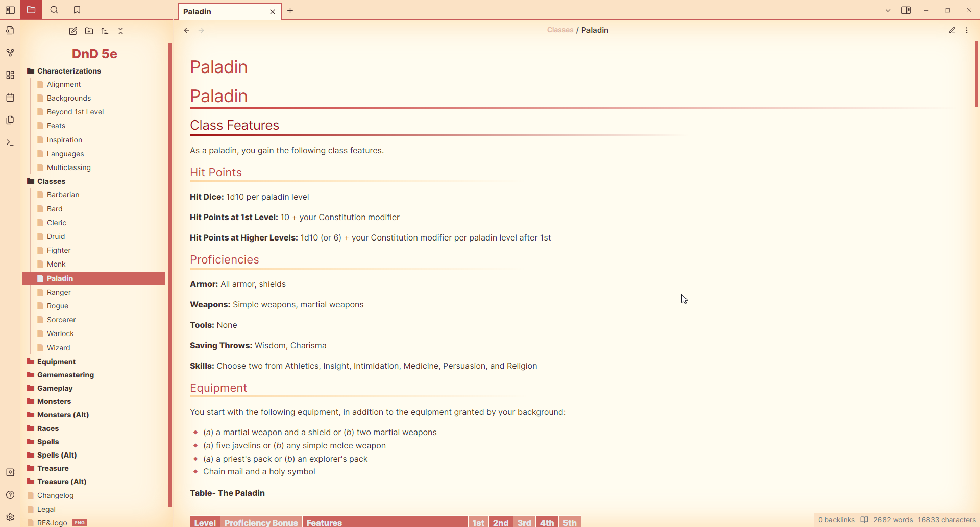This screenshot has width=980, height=527.
Task: Open the Ranger note
Action: tap(59, 292)
